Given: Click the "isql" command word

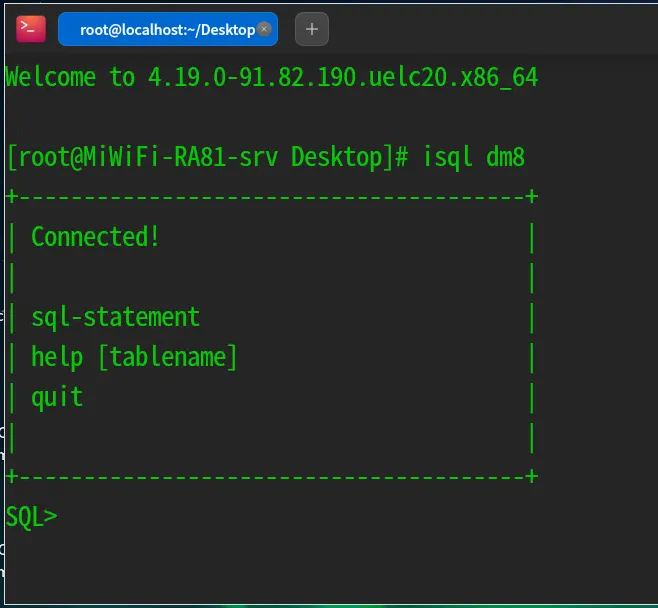Looking at the screenshot, I should point(448,157).
